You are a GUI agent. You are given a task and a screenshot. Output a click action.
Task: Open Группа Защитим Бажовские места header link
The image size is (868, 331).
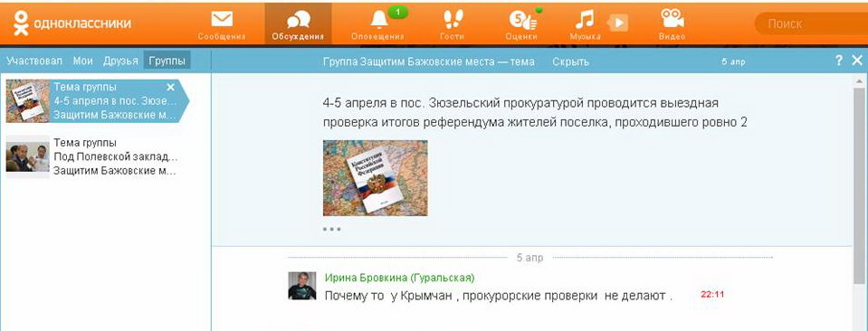tap(428, 61)
